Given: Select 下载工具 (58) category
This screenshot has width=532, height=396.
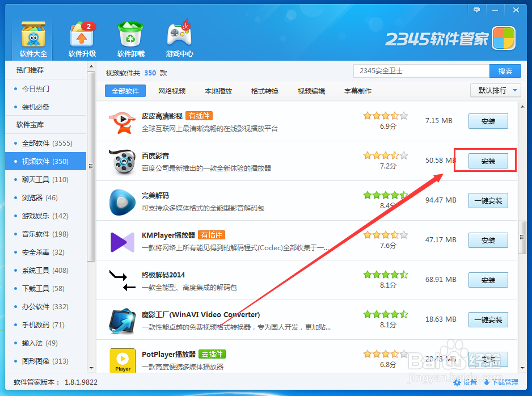Looking at the screenshot, I should point(45,288).
